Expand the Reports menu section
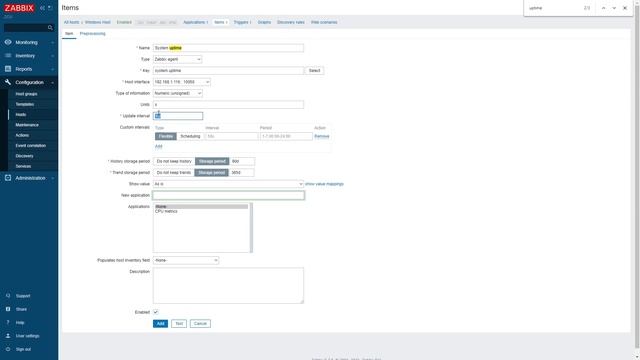This screenshot has height=360, width=640. [x=53, y=69]
